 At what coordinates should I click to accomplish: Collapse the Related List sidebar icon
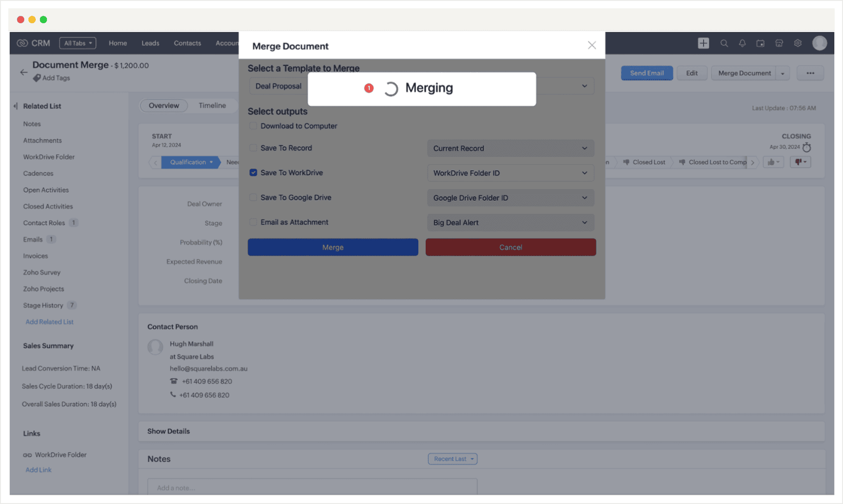point(15,106)
